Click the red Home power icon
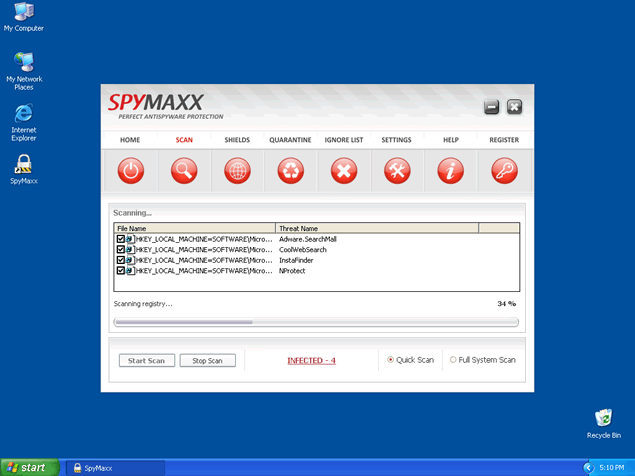 click(130, 171)
